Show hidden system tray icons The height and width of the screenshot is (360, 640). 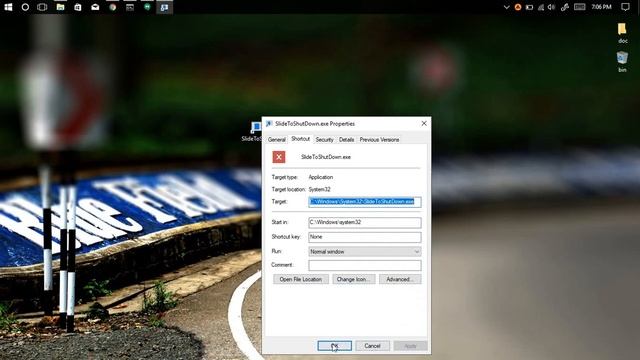pos(507,7)
